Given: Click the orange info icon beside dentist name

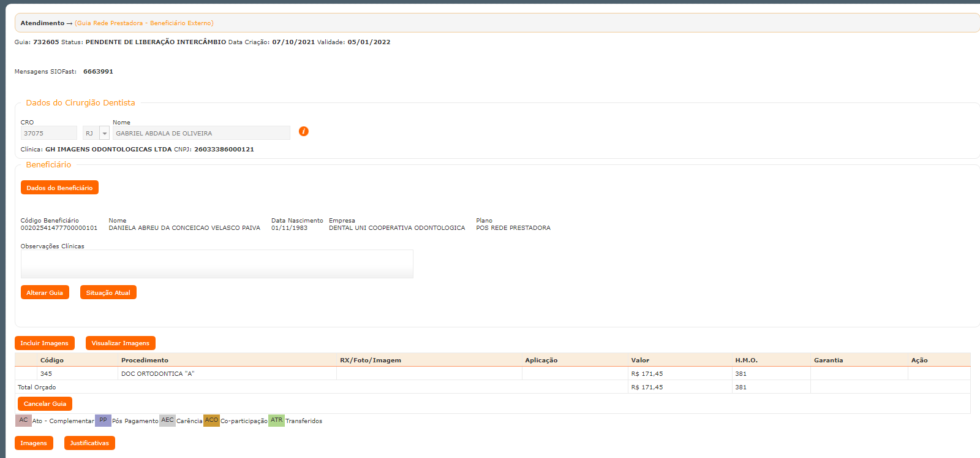Looking at the screenshot, I should tap(303, 131).
